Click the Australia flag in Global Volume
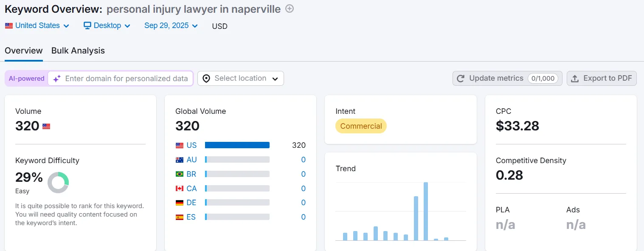This screenshot has height=251, width=644. tap(180, 160)
